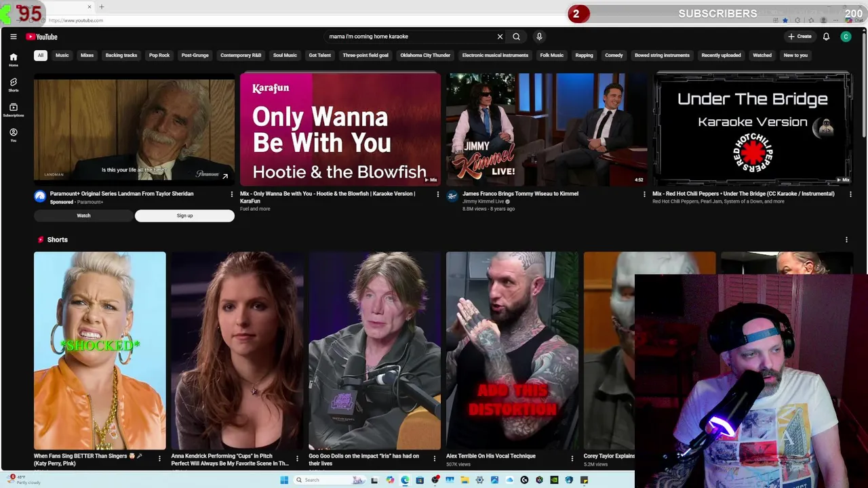Open the YouTube guide hamburger menu
Viewport: 868px width, 488px height.
[13, 37]
